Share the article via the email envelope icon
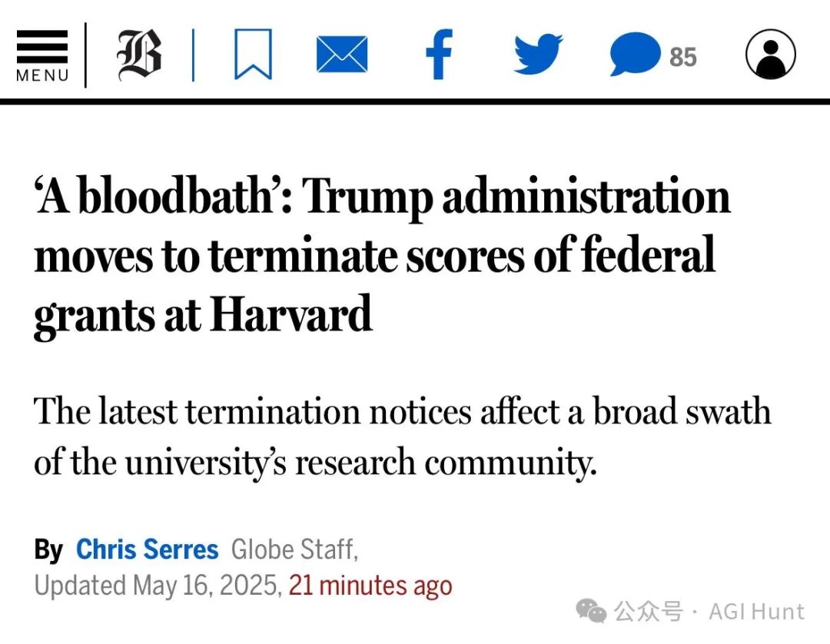This screenshot has height=644, width=830. 342,54
